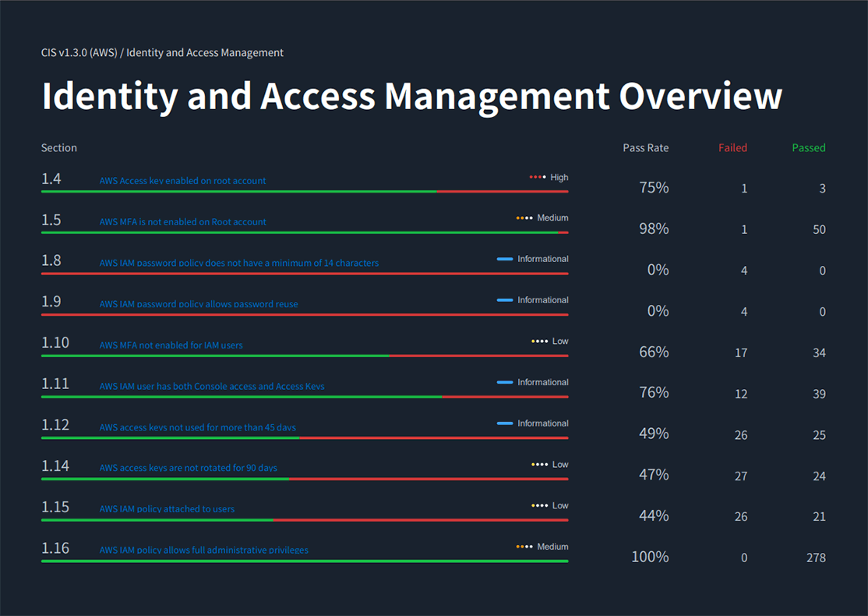Click the Medium severity dots icon on row 1.16
Viewport: 868px width, 616px height.
(x=524, y=546)
